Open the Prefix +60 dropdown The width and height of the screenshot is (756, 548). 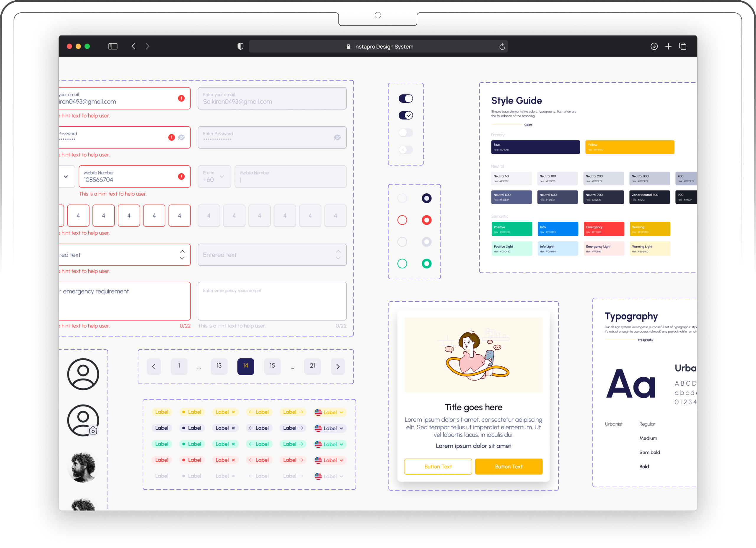pyautogui.click(x=214, y=177)
